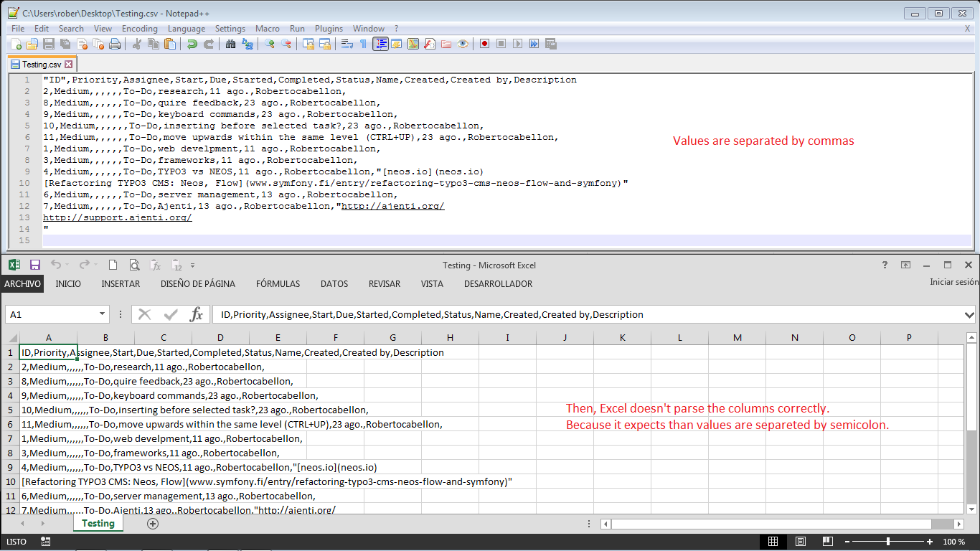Click Run a Macro Multiple Times icon
The height and width of the screenshot is (551, 980).
(534, 44)
